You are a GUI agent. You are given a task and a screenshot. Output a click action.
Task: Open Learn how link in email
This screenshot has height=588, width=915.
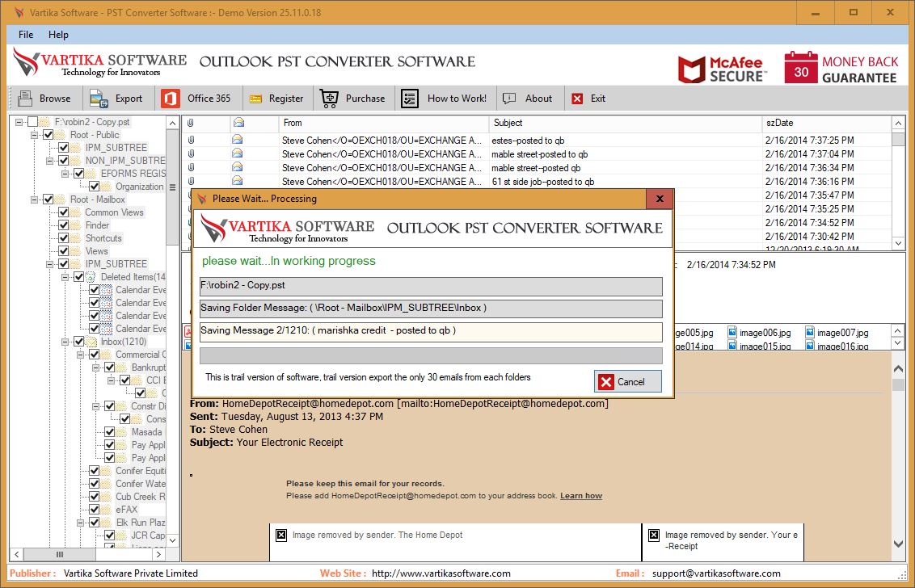580,496
